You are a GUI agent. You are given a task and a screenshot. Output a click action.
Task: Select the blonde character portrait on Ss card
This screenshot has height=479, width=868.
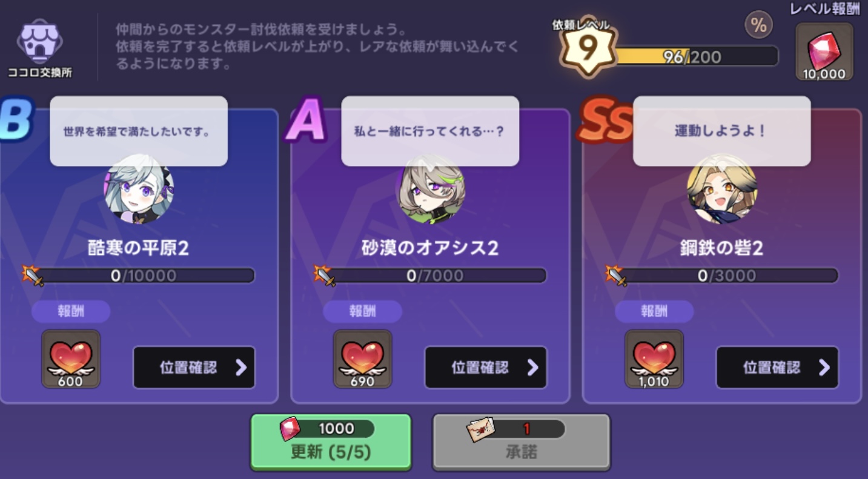click(x=721, y=188)
